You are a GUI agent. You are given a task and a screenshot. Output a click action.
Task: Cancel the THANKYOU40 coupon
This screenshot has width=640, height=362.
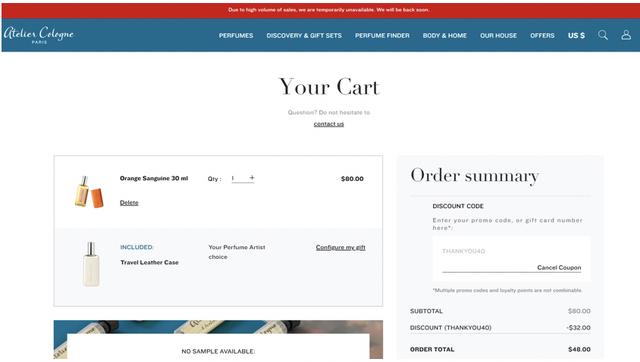tap(559, 267)
